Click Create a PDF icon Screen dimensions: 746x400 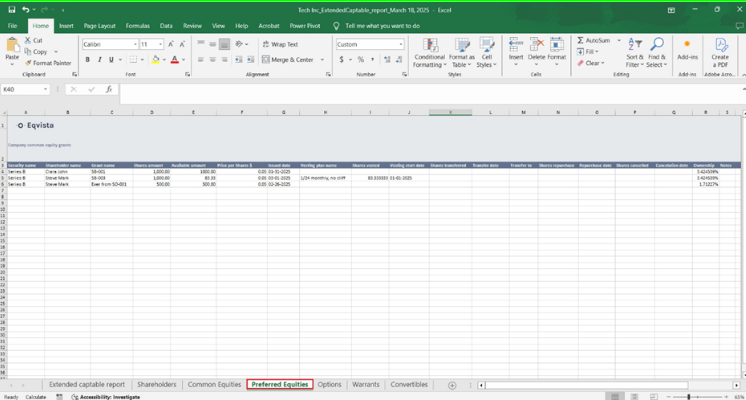(x=721, y=45)
